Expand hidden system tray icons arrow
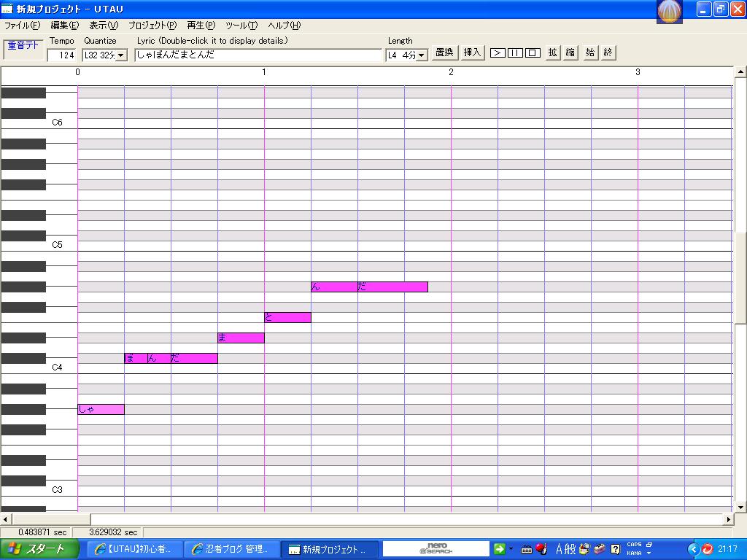 694,550
